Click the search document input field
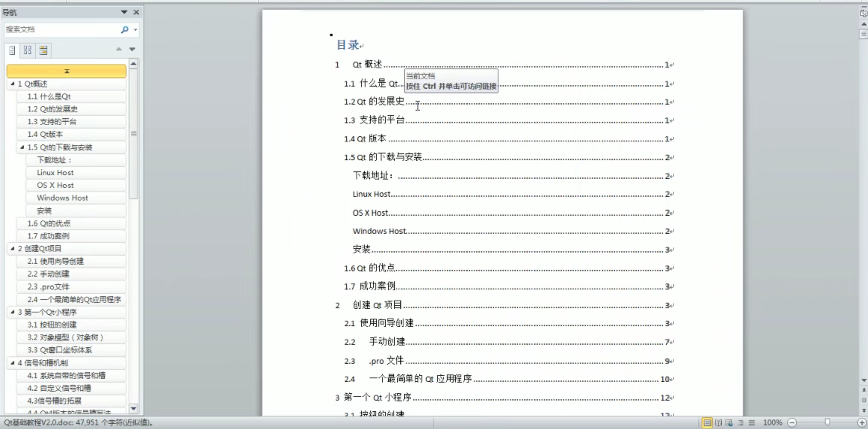Image resolution: width=868 pixels, height=429 pixels. [x=61, y=30]
